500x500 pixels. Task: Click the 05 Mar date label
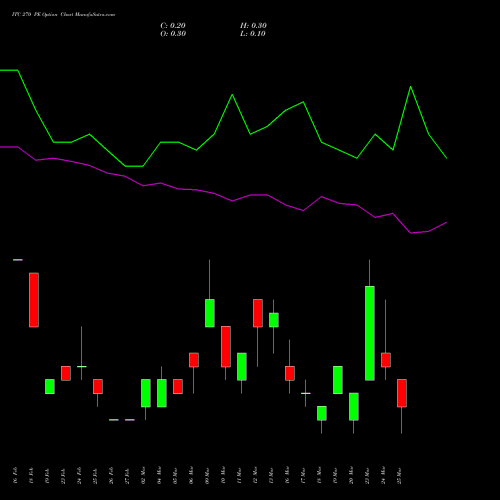[175, 475]
